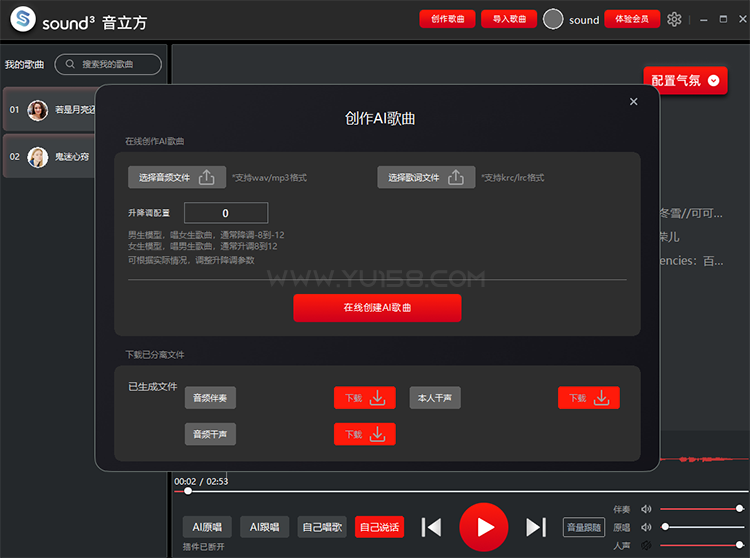The image size is (750, 558).
Task: Click the sound user avatar
Action: pos(553,19)
